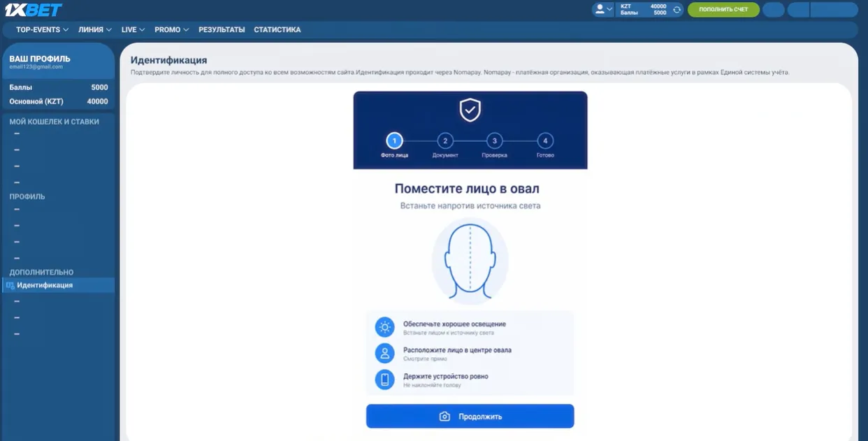Click the shield checkmark icon
This screenshot has width=868, height=441.
[470, 110]
